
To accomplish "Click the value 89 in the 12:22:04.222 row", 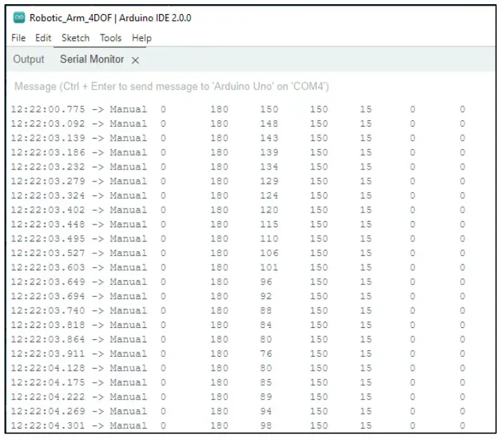I will click(266, 397).
